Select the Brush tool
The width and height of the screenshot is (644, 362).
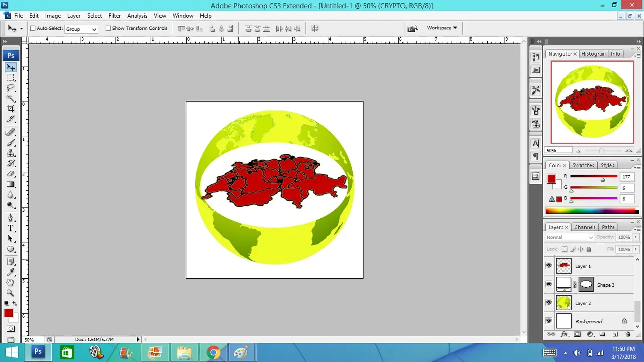(x=11, y=143)
